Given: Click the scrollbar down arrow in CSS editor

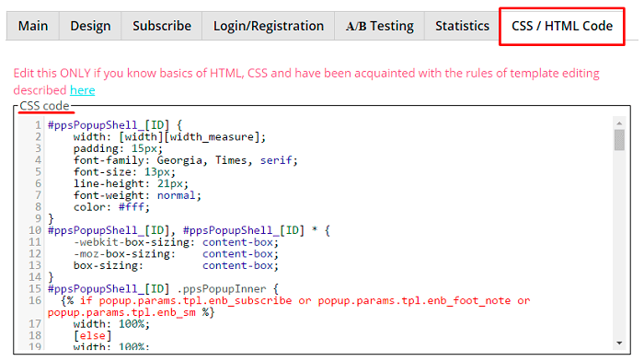Looking at the screenshot, I should click(619, 343).
